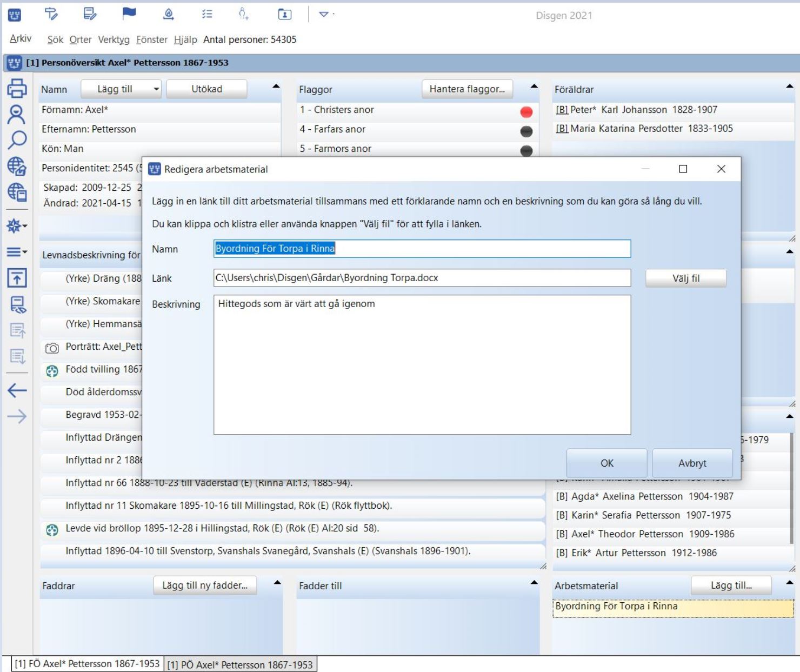This screenshot has height=672, width=800.
Task: Open the Hjälp menu
Action: [x=185, y=39]
